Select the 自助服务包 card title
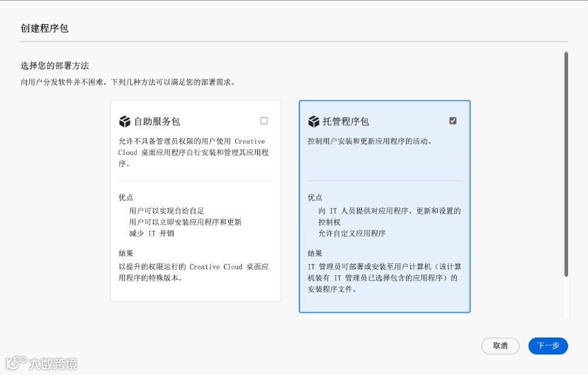 (157, 122)
